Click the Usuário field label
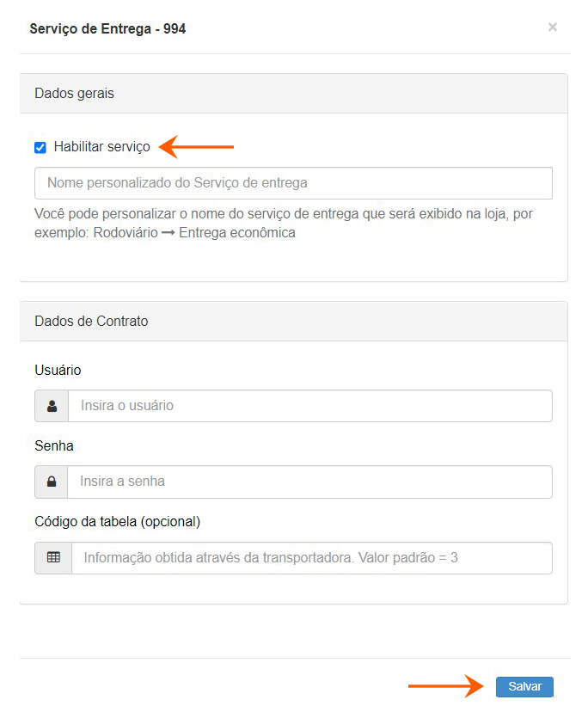 pos(58,371)
